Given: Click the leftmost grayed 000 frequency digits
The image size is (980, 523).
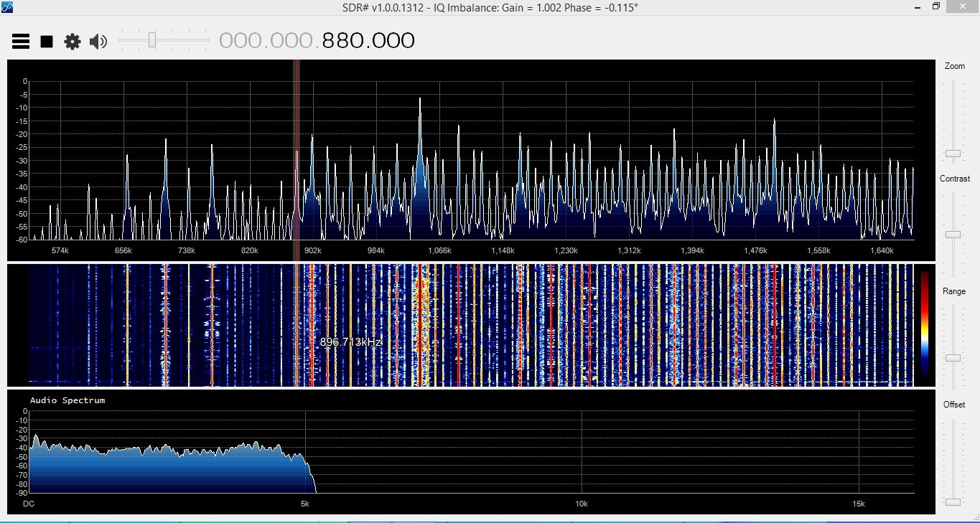Looking at the screenshot, I should coord(241,41).
